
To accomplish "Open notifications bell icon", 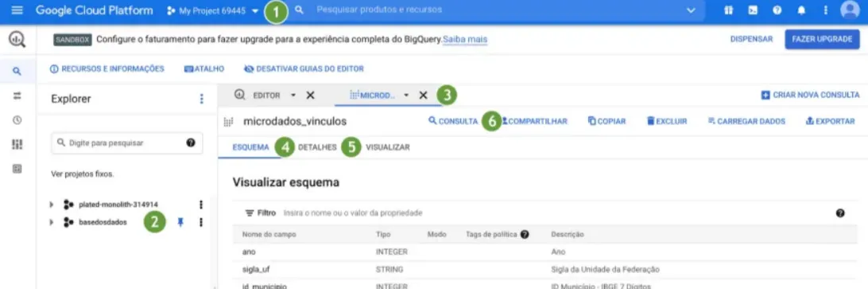I will point(801,10).
